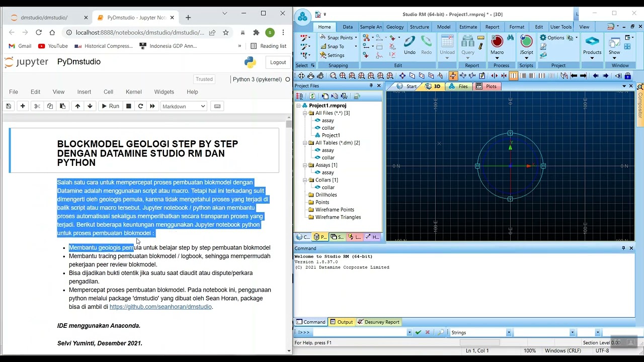
Task: Bookmark this page with the star icon
Action: point(226,32)
